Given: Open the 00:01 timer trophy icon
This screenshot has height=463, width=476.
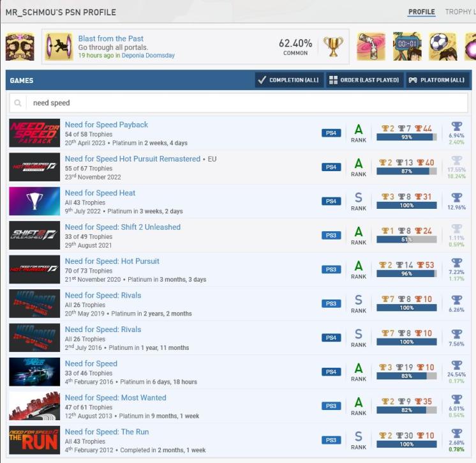Looking at the screenshot, I should 407,47.
